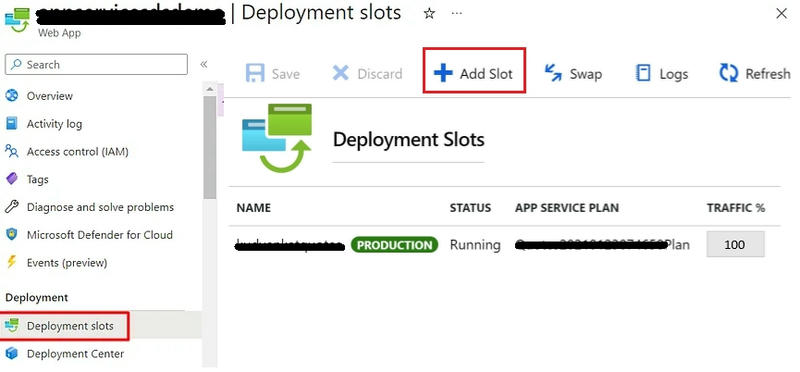The height and width of the screenshot is (372, 800).
Task: Click the green PRODUCTION badge
Action: [x=394, y=245]
